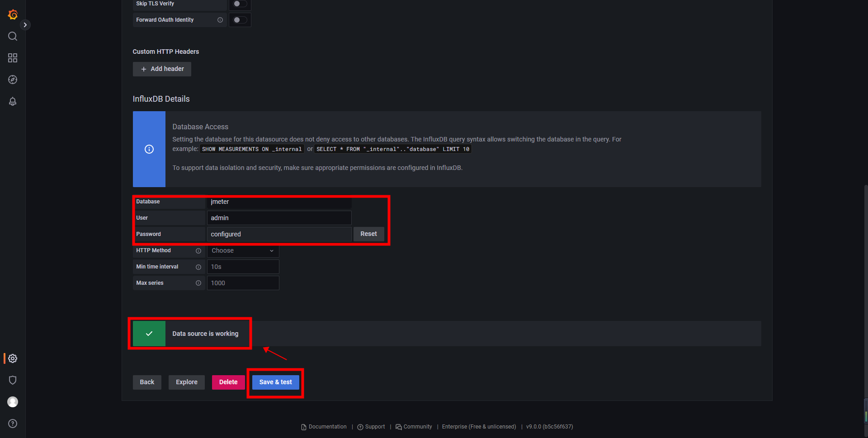Select the 'Custom HTTP Headers' heading
Image resolution: width=868 pixels, height=438 pixels.
165,52
